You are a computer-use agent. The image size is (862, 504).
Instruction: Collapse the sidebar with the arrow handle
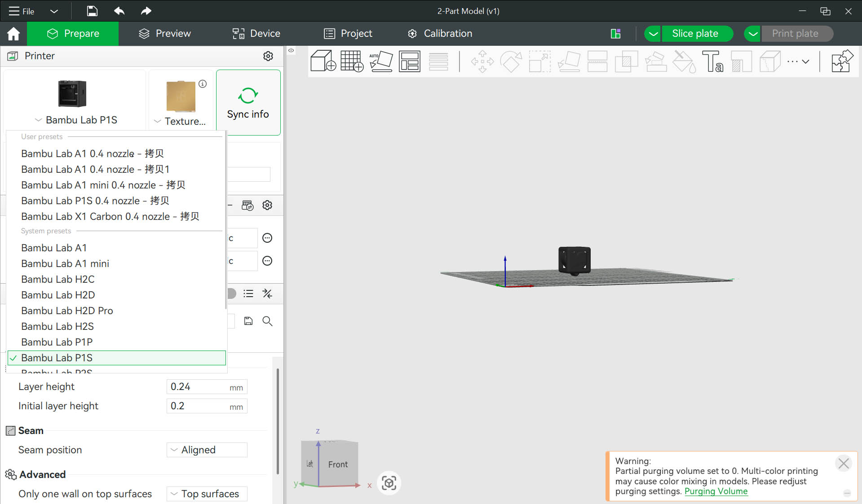(x=291, y=51)
